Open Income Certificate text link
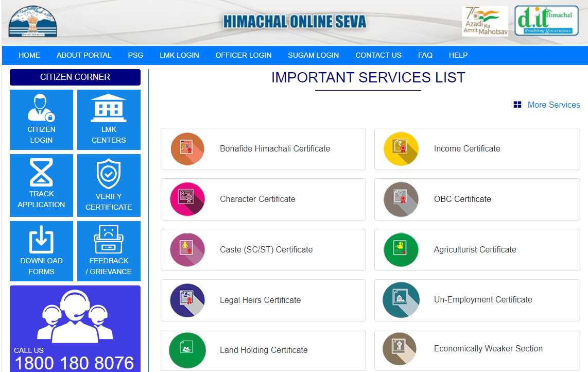588x372 pixels. point(467,149)
